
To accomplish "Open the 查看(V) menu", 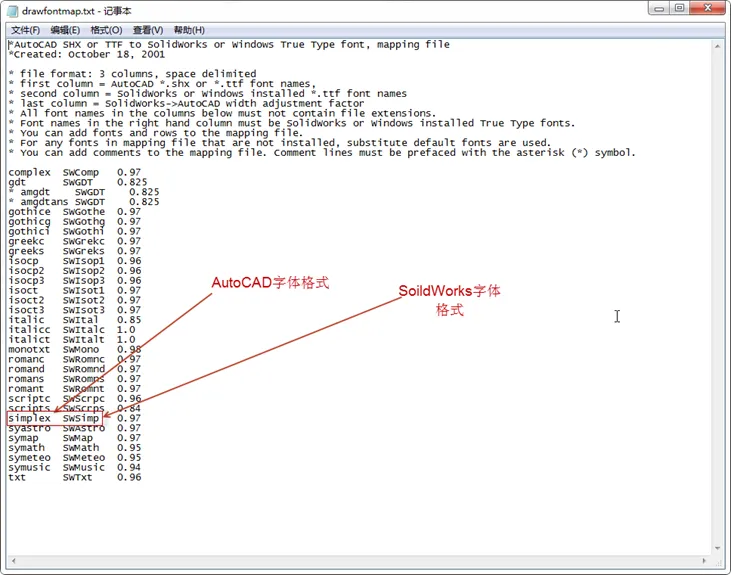I will pyautogui.click(x=148, y=30).
